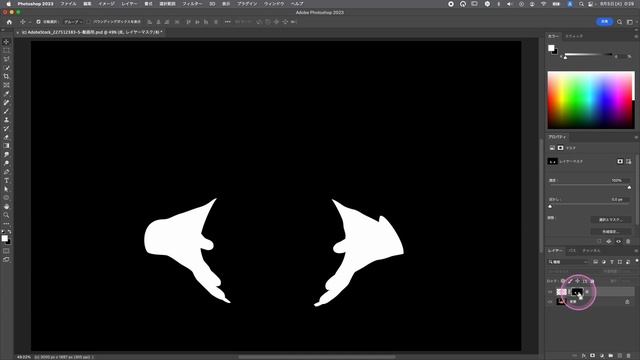The height and width of the screenshot is (360, 640).
Task: Select the Crop tool
Action: (x=6, y=76)
